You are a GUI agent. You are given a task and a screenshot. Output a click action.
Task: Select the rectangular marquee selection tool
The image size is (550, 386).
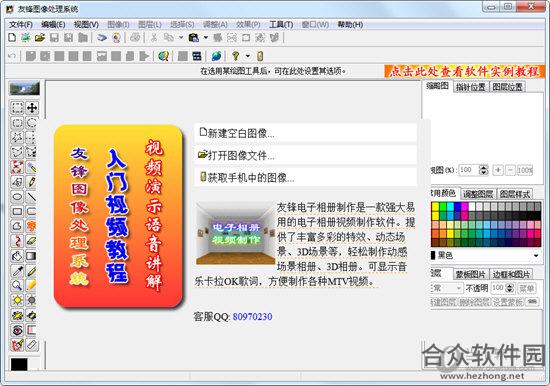[17, 108]
